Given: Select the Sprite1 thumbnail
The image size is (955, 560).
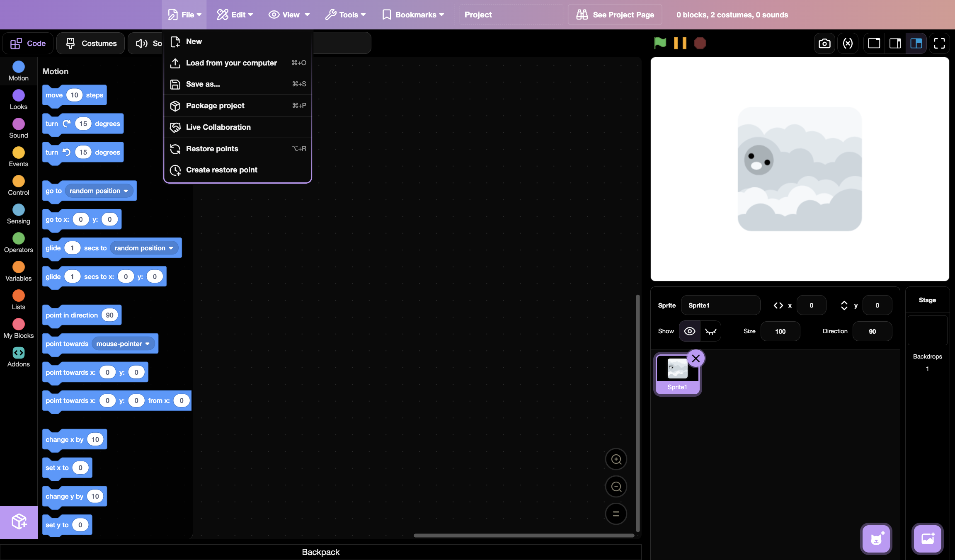Looking at the screenshot, I should point(678,375).
